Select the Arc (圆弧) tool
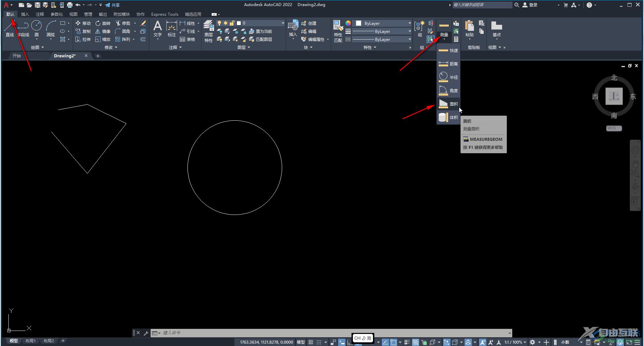644x346 pixels. [x=51, y=28]
